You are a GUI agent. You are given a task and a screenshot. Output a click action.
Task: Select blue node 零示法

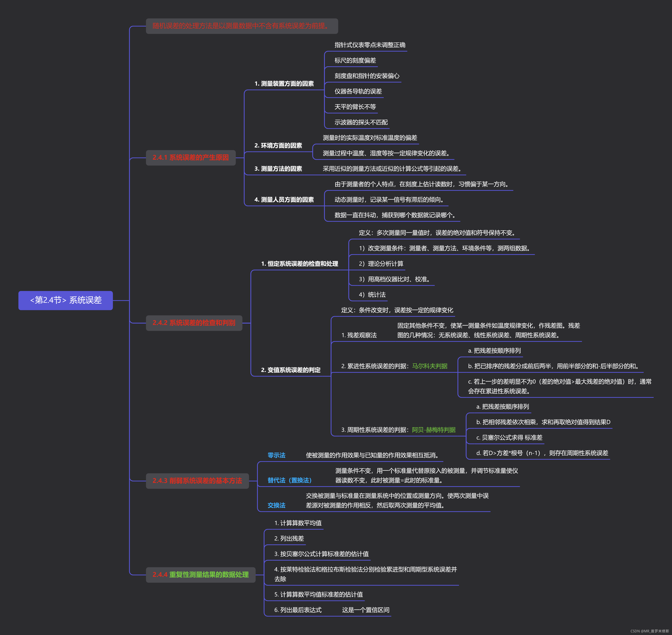pyautogui.click(x=276, y=455)
